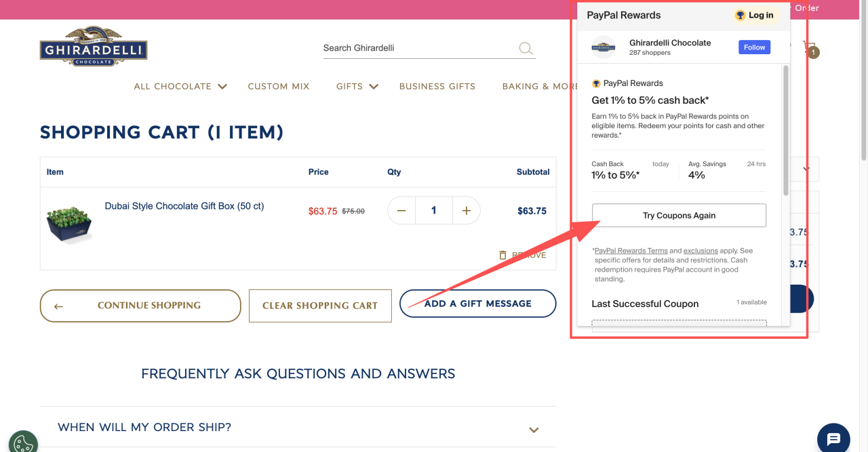Follow Ghirardelli Chocolate
Image resolution: width=868 pixels, height=452 pixels.
[754, 47]
